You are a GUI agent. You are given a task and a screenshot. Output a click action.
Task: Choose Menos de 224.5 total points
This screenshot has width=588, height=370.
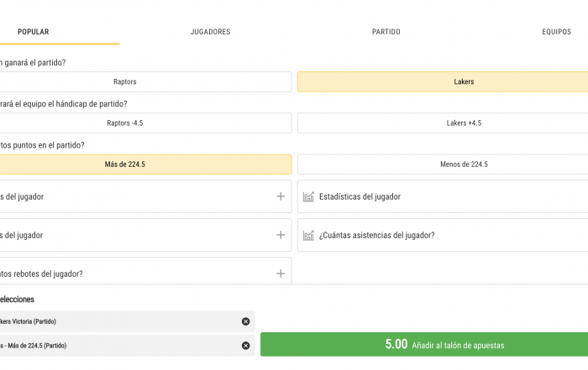coord(443,164)
